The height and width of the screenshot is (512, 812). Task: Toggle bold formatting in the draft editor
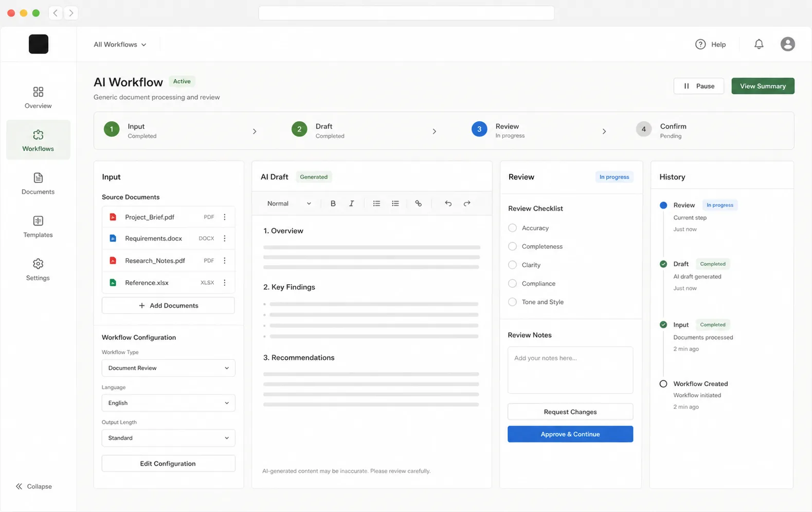coord(333,204)
